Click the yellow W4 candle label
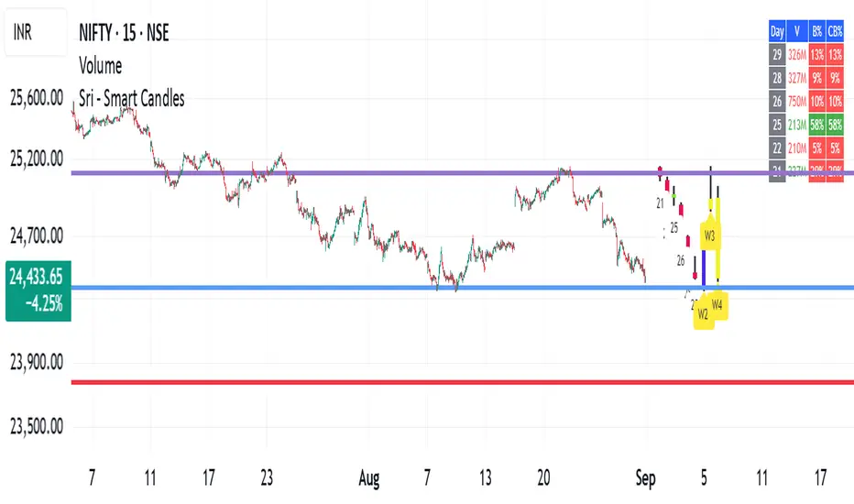 pos(718,304)
